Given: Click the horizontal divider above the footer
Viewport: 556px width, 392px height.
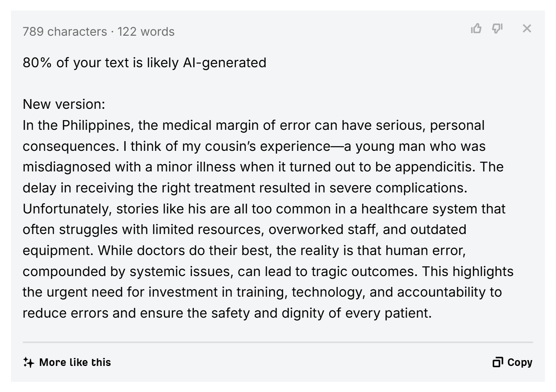Looking at the screenshot, I should click(x=278, y=342).
